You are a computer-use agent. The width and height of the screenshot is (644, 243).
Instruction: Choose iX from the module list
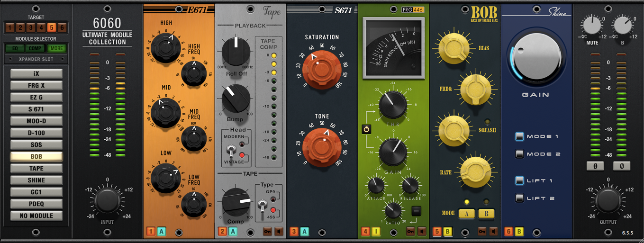coord(36,73)
